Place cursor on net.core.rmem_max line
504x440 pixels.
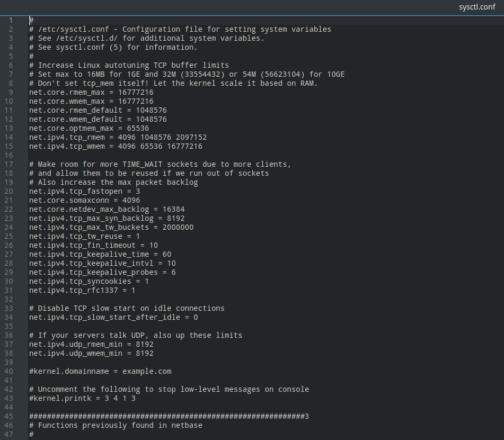[91, 92]
